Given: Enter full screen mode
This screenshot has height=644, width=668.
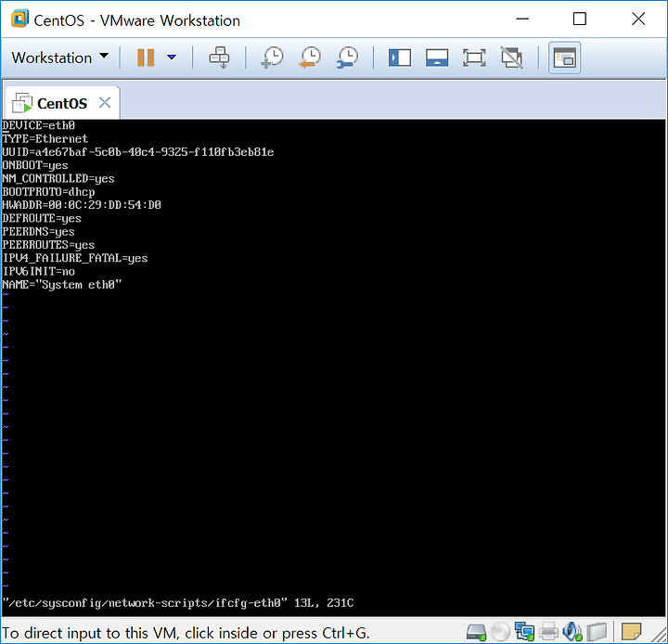Looking at the screenshot, I should point(474,58).
